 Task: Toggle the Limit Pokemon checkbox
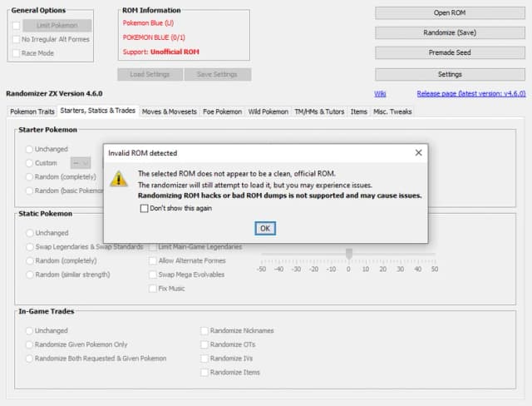(x=16, y=26)
